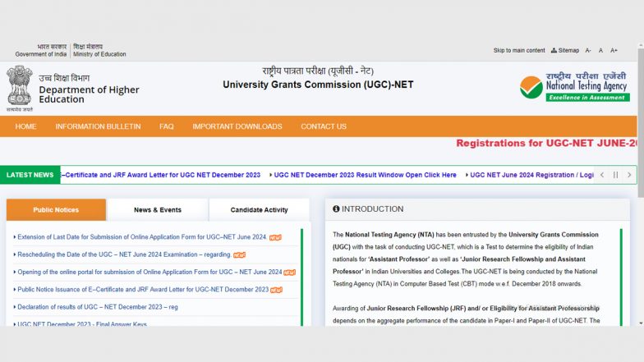Open the Sitemap link
The height and width of the screenshot is (362, 644).
point(565,51)
